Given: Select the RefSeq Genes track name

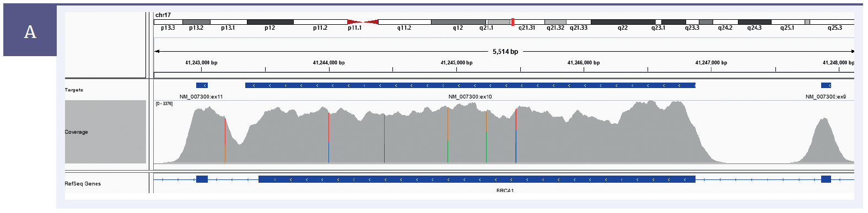Looking at the screenshot, I should [83, 184].
